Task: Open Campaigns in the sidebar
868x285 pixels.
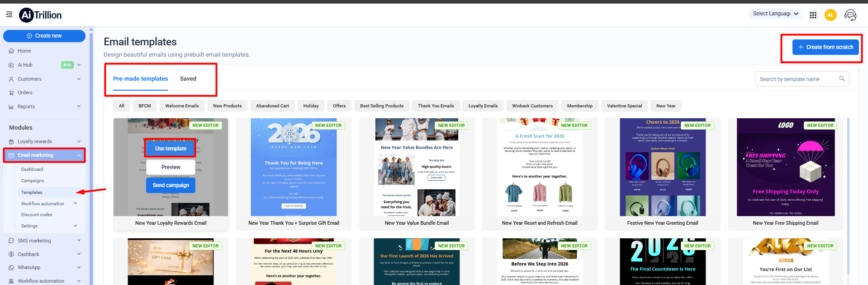Action: (33, 181)
